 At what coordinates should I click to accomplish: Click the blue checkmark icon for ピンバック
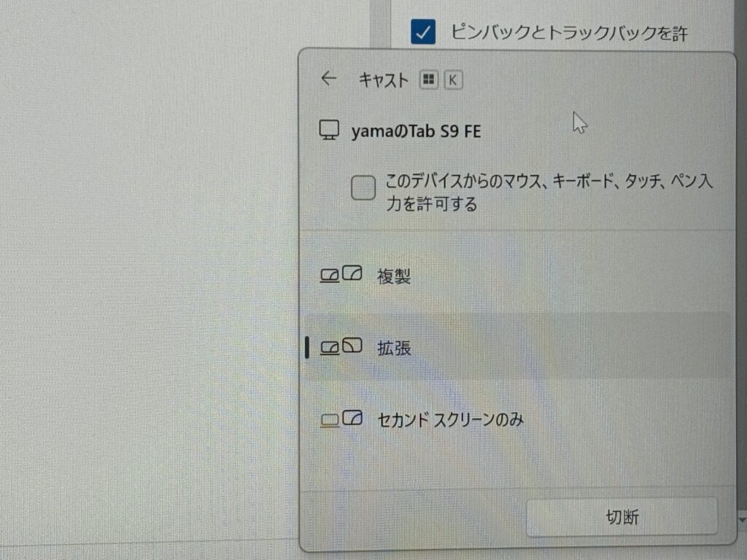tap(423, 32)
